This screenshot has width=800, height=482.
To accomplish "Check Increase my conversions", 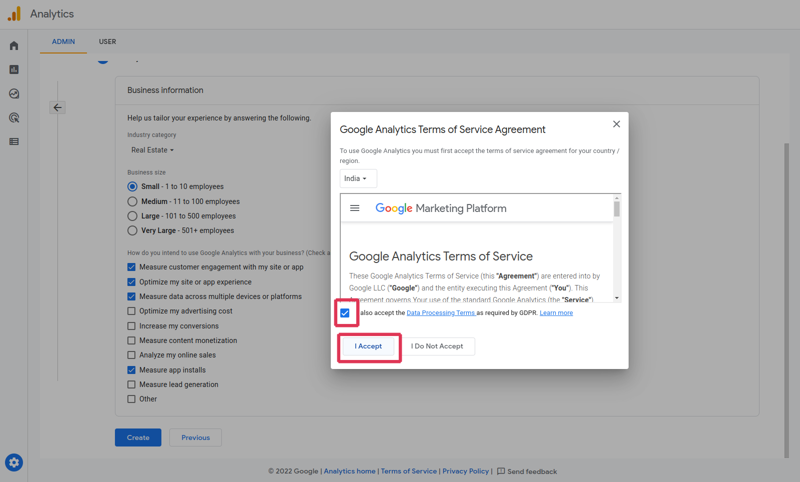I will point(131,325).
